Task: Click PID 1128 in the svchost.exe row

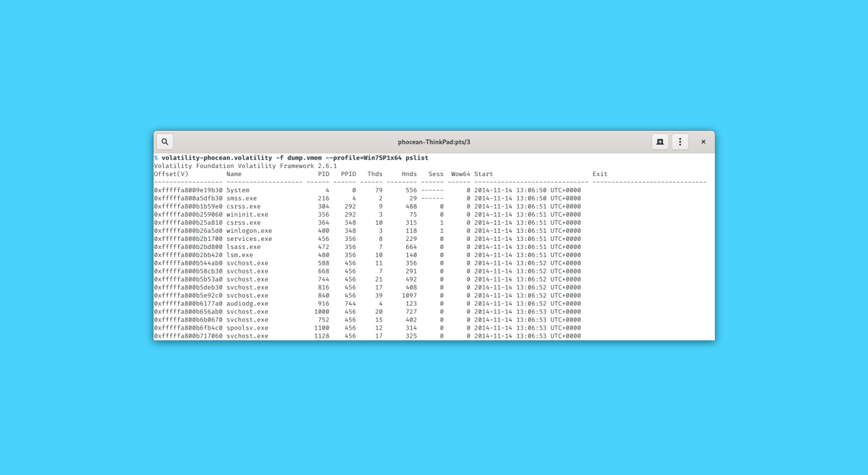Action: click(x=322, y=336)
